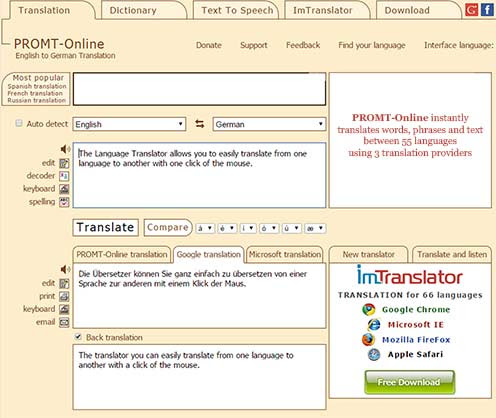Viewport: 496px width, 418px height.
Task: Click inside the source text box
Action: [x=199, y=175]
